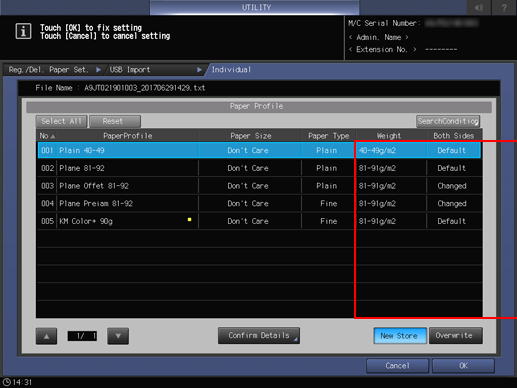Select the New Store mode
This screenshot has width=517, height=388.
click(x=400, y=335)
